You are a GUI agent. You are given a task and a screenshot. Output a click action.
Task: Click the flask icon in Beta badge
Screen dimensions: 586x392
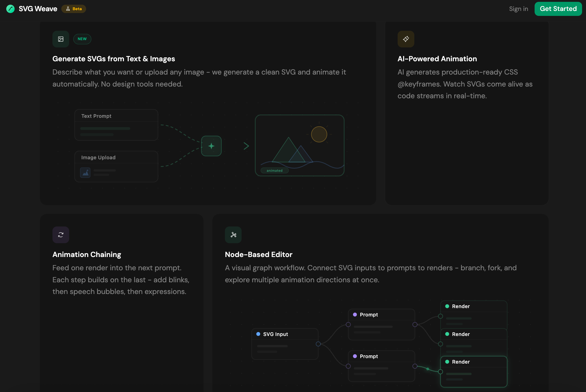68,9
